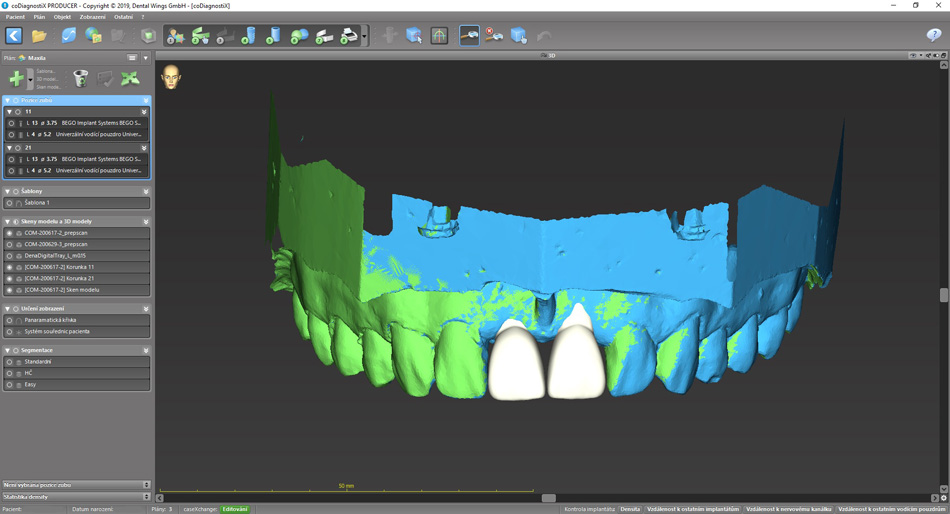Toggle visibility of COM-200629-3_prepscan
Screen dimensions: 950x514
pyautogui.click(x=10, y=244)
